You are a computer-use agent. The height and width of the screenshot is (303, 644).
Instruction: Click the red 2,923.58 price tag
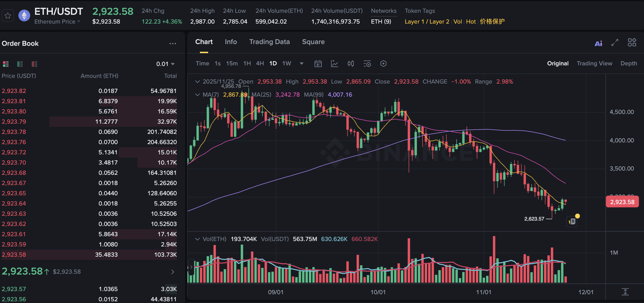(622, 202)
